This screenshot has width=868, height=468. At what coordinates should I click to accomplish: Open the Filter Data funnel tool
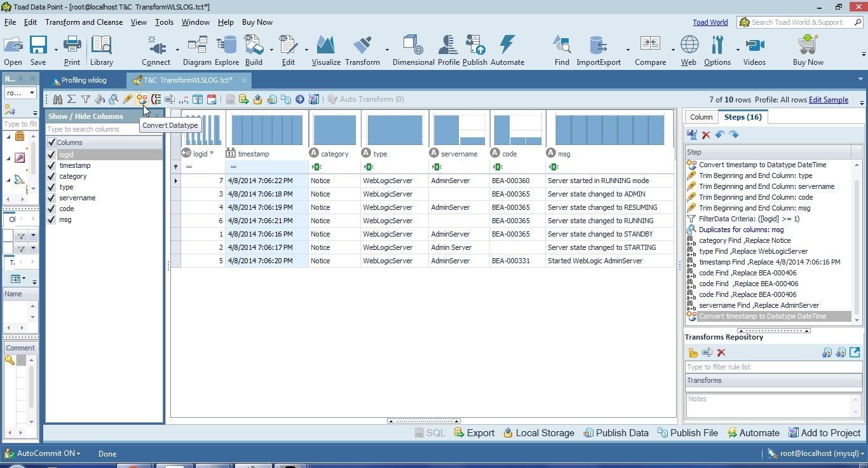pyautogui.click(x=86, y=99)
